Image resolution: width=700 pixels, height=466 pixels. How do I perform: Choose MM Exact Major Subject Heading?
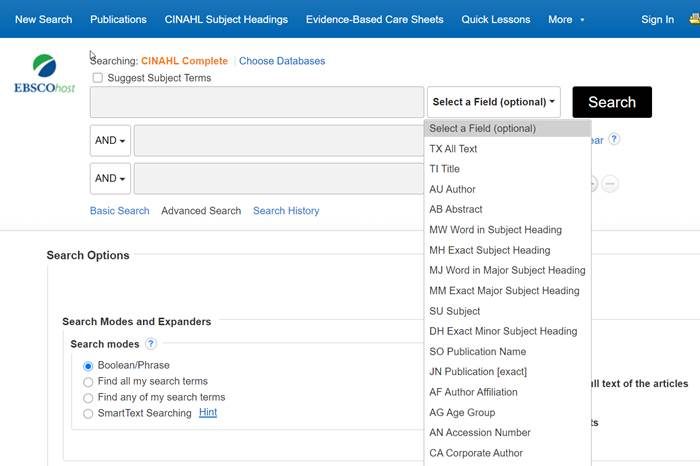tap(507, 291)
